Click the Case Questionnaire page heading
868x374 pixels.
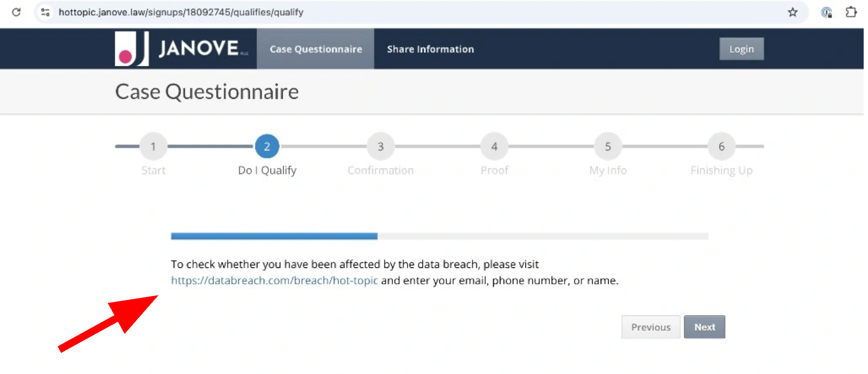tap(207, 92)
